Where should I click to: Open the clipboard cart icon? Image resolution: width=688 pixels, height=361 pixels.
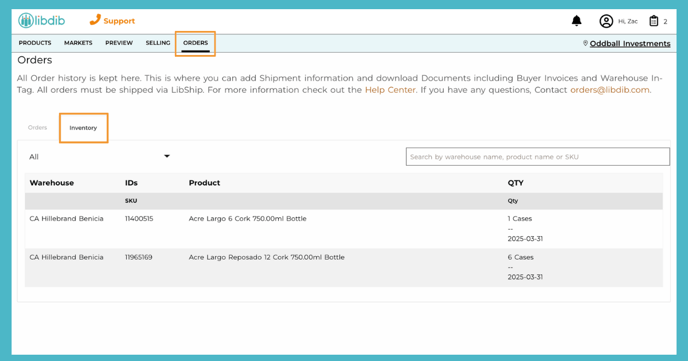click(654, 21)
